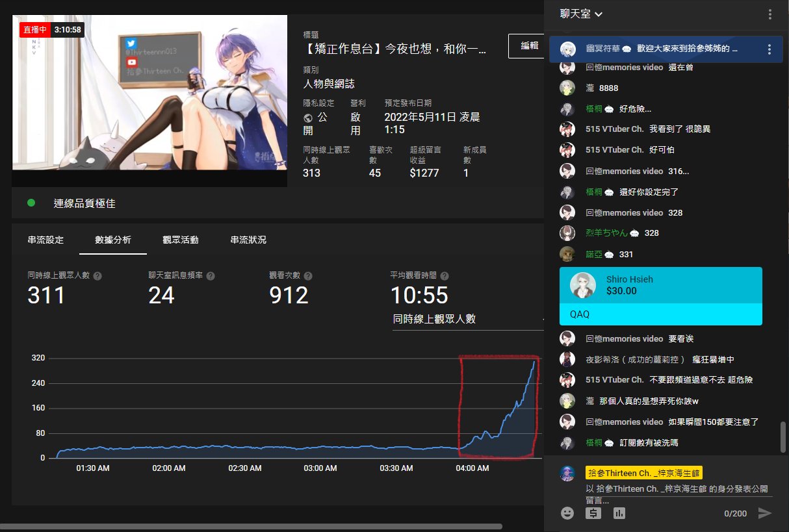Click Shiro Hsieh avatar in Super Chat card
Screen dimensions: 789x532
[x=583, y=285]
